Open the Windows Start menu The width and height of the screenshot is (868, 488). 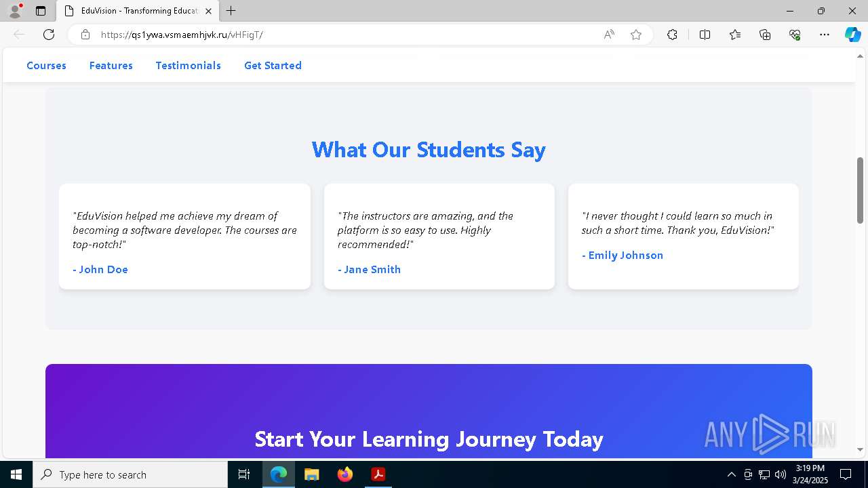[x=16, y=474]
